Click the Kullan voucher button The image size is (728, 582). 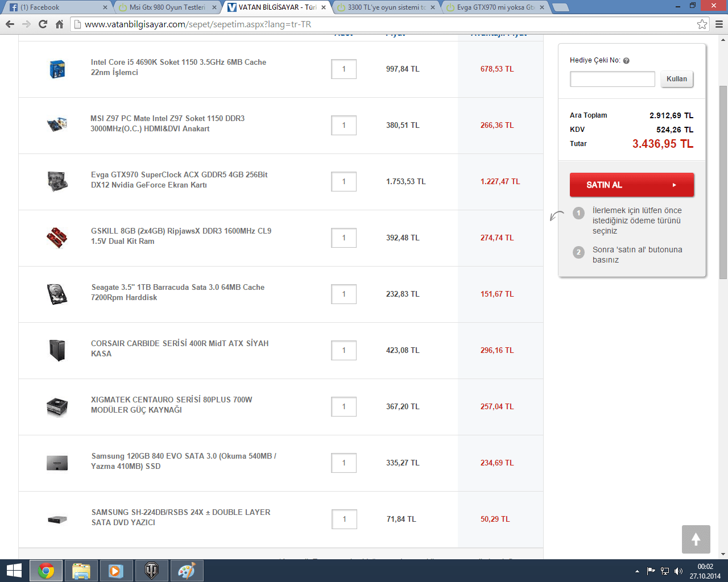point(677,79)
